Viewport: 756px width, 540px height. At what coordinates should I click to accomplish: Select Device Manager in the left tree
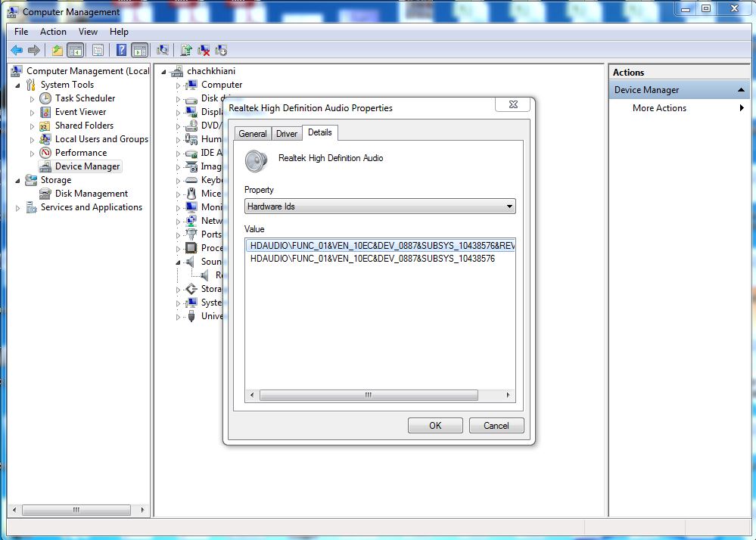click(x=87, y=166)
